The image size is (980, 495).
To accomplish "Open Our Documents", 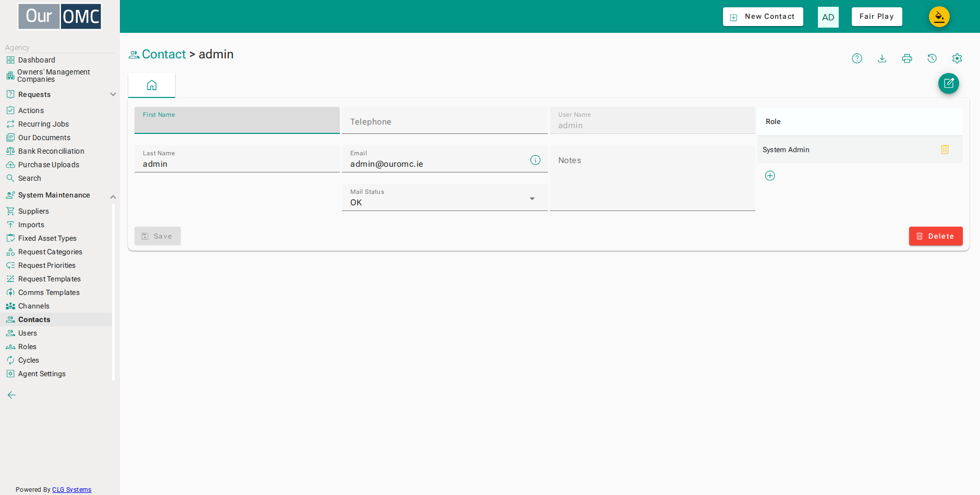I will click(x=44, y=138).
